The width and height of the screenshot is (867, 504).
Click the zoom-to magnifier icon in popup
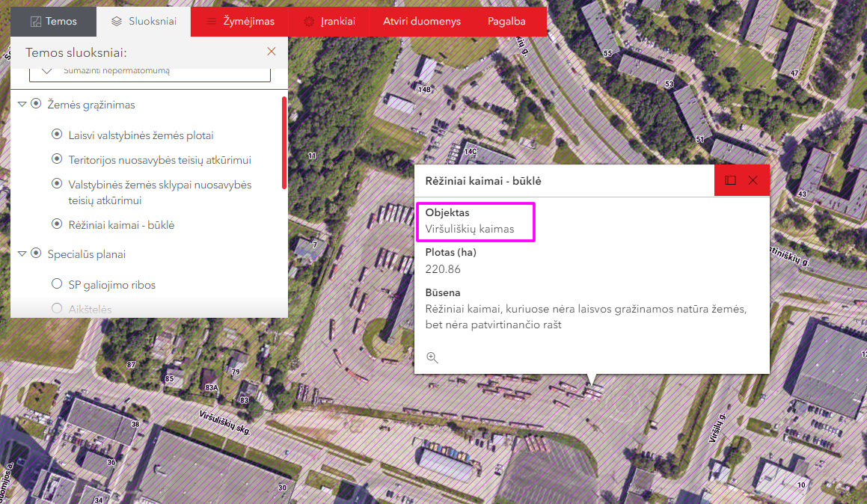coord(432,357)
